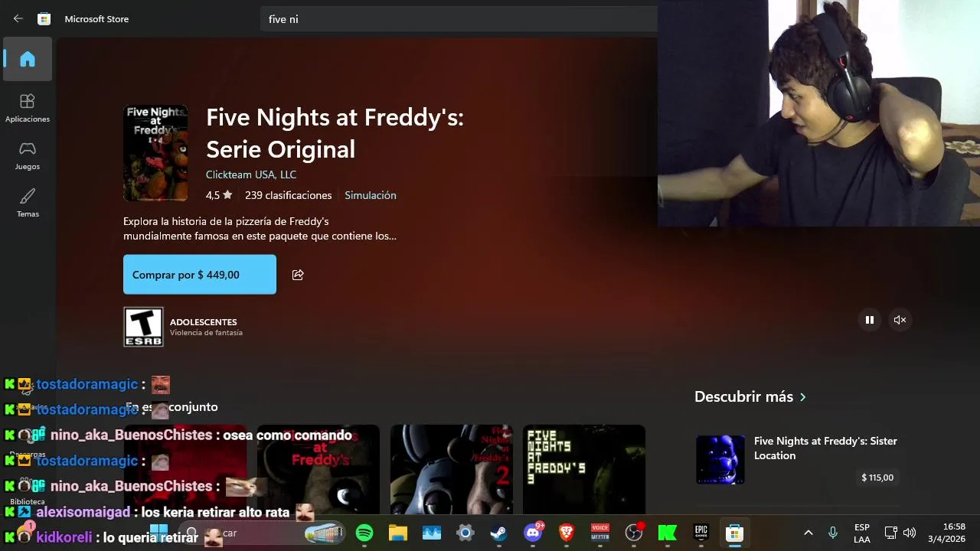Click Sister Location game thumbnail
Screen dimensions: 980x551
tap(720, 459)
